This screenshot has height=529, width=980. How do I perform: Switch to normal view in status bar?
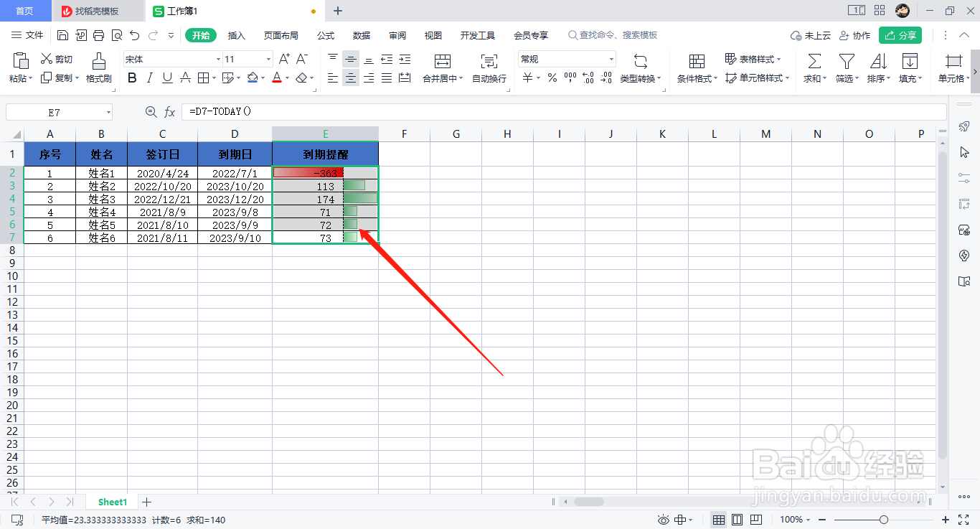(x=718, y=520)
